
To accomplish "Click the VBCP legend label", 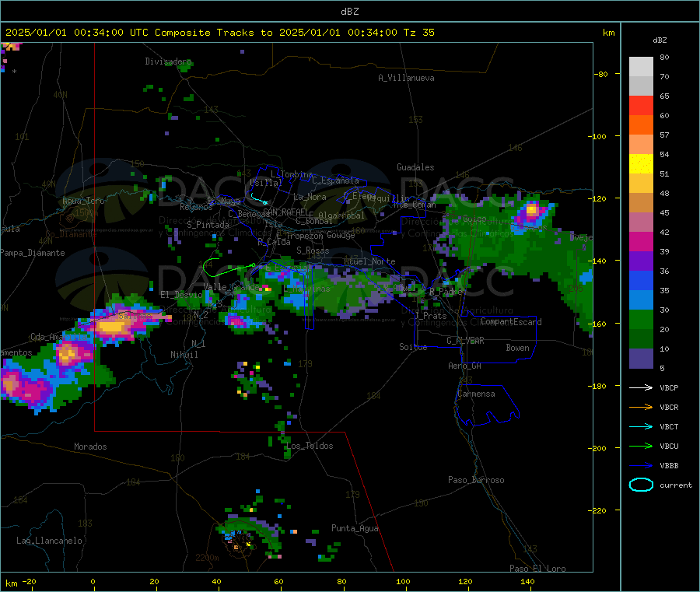I will (x=669, y=387).
